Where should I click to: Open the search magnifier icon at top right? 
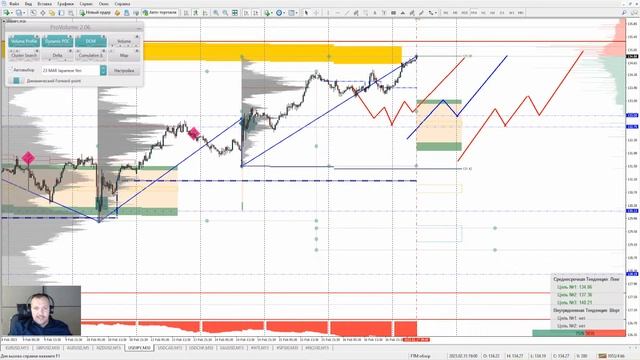(624, 13)
